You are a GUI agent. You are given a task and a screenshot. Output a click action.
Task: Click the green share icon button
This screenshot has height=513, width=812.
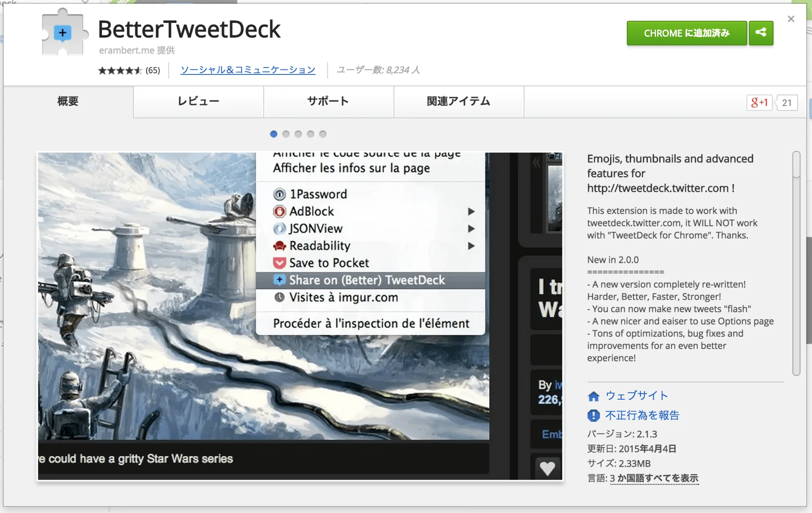(761, 33)
